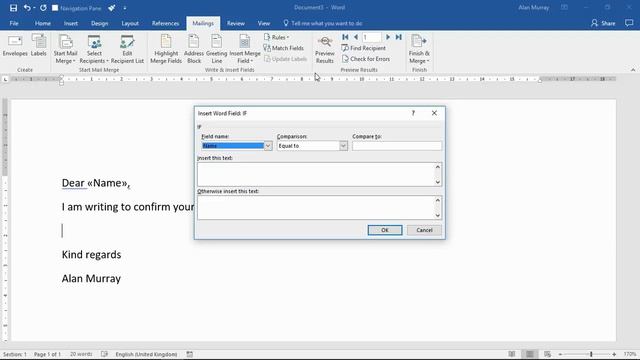Select the Review tab
The image size is (640, 360).
tap(236, 23)
